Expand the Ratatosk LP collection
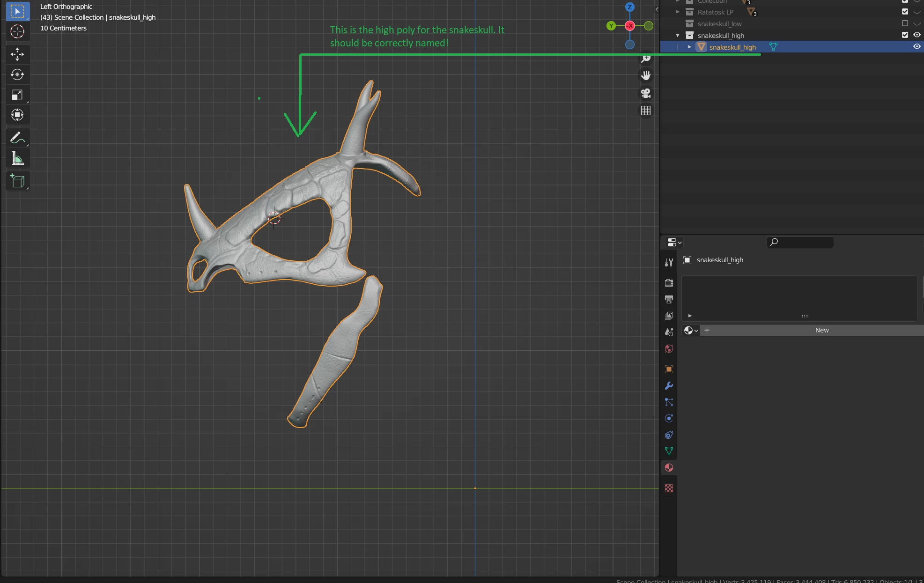 click(x=678, y=12)
